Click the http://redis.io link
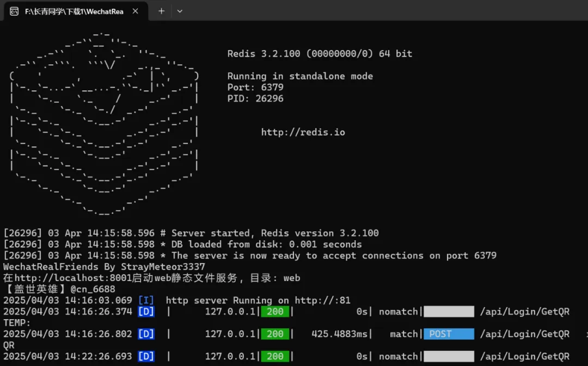The width and height of the screenshot is (588, 366). click(x=303, y=132)
